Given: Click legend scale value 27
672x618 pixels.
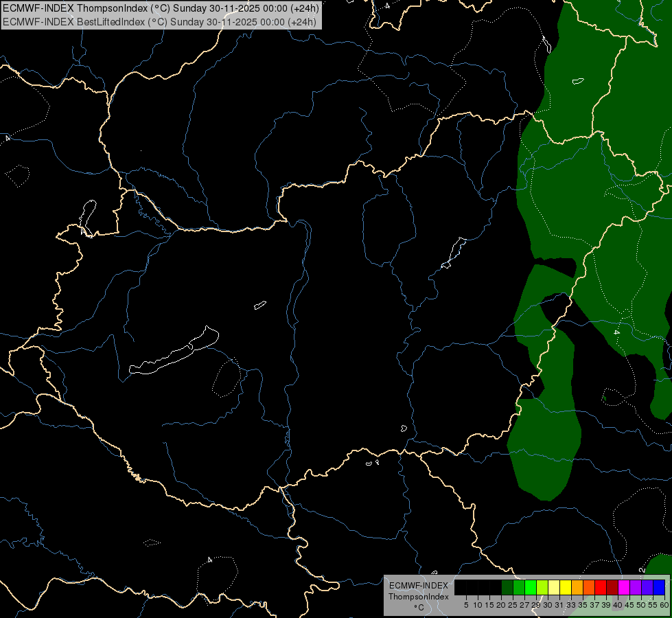Looking at the screenshot, I should click(x=524, y=605).
